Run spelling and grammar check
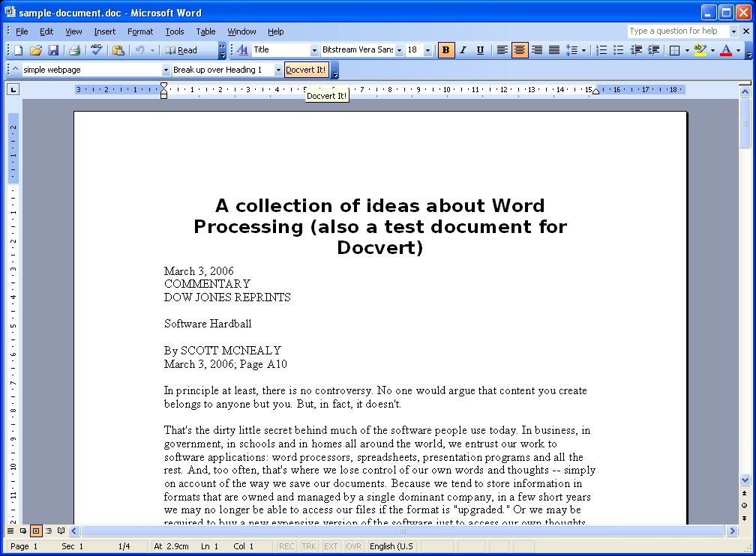The height and width of the screenshot is (556, 756). (96, 50)
